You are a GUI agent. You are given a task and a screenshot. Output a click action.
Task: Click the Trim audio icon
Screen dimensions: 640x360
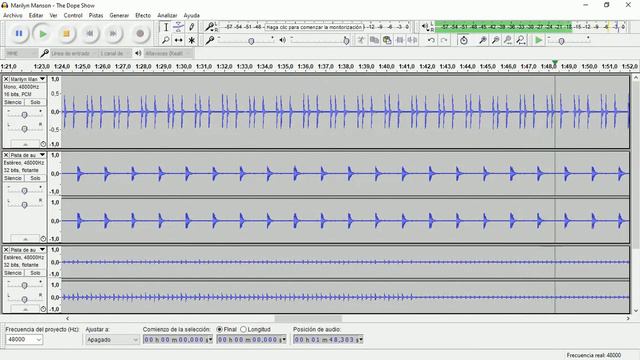point(400,40)
